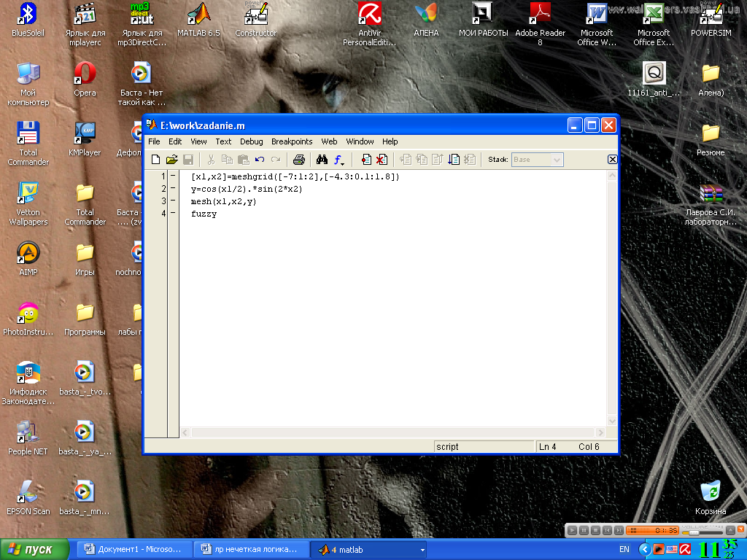
Task: Expand the matlab taskbar group arrow
Action: (x=422, y=550)
